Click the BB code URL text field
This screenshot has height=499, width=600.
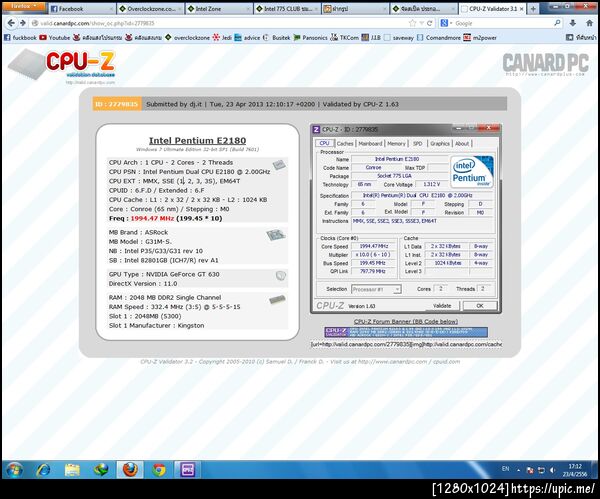406,344
